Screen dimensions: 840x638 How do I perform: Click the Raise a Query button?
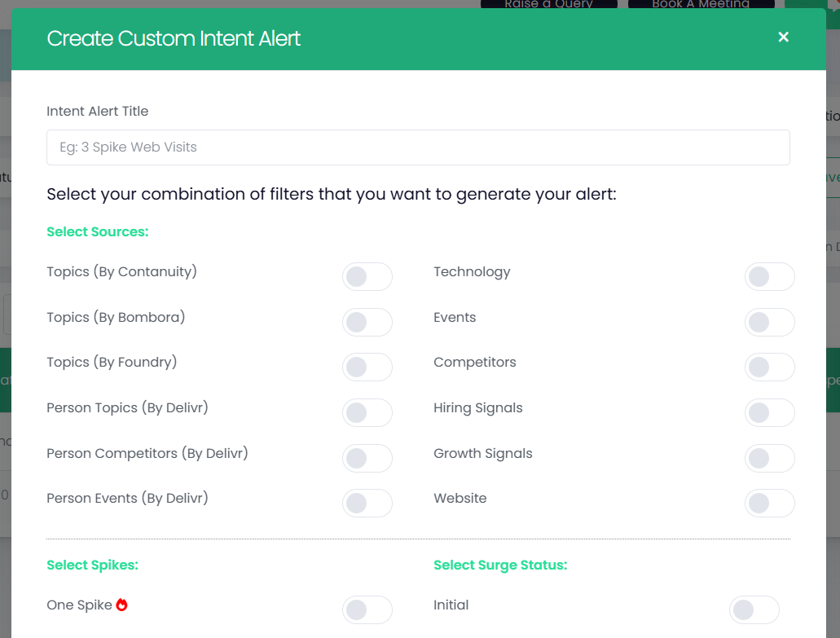coord(548,4)
